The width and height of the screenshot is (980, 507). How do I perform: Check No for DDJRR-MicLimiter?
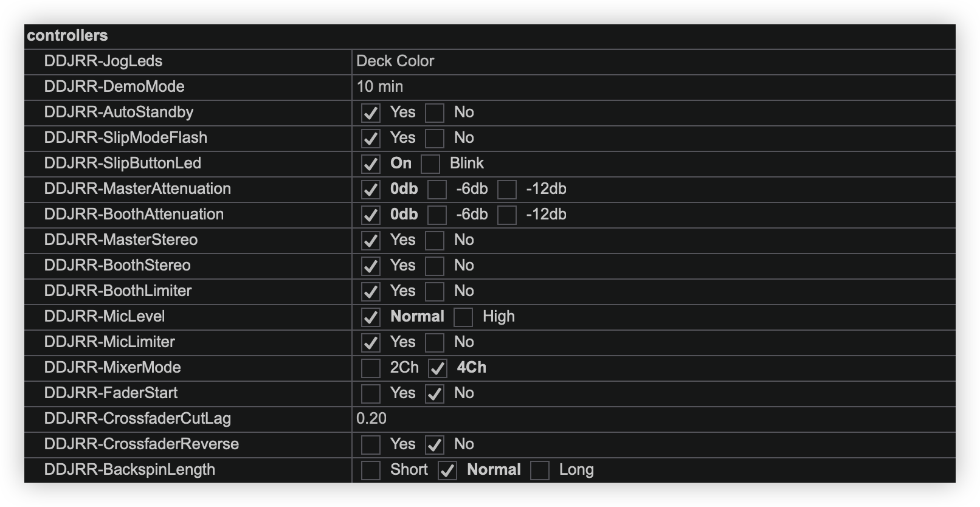point(435,343)
